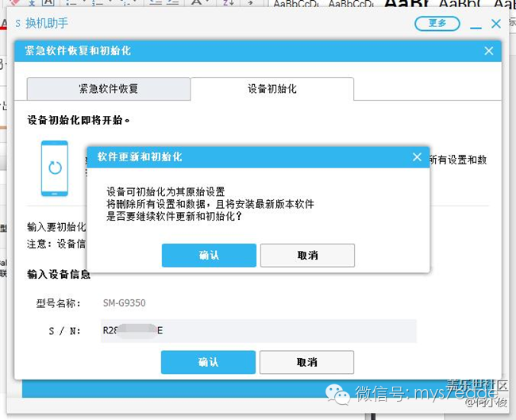
Task: Click the sort Z-A ribbon icon
Action: tap(228, 2)
